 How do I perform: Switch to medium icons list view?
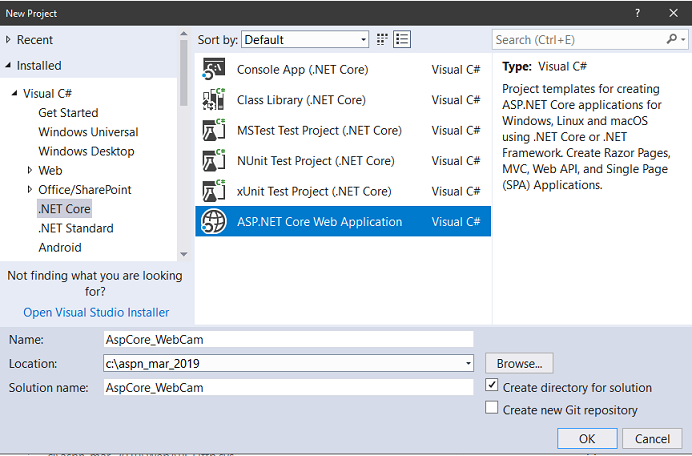(402, 39)
